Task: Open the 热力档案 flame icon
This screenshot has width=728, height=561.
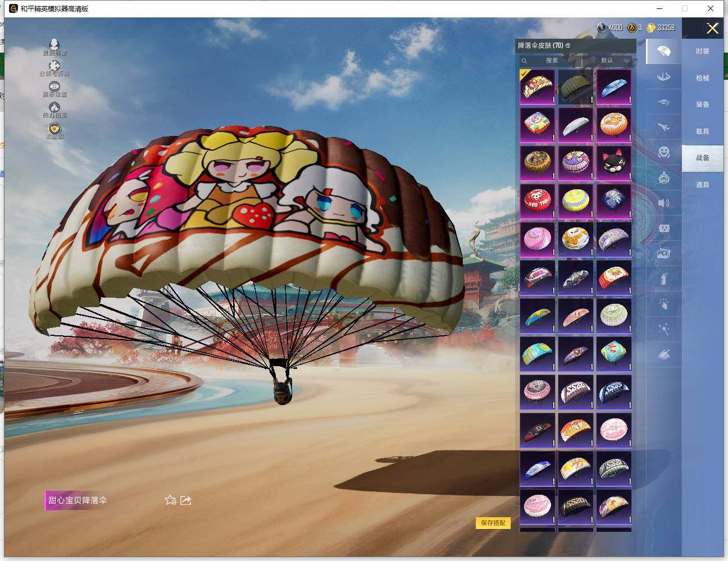Action: pyautogui.click(x=54, y=107)
